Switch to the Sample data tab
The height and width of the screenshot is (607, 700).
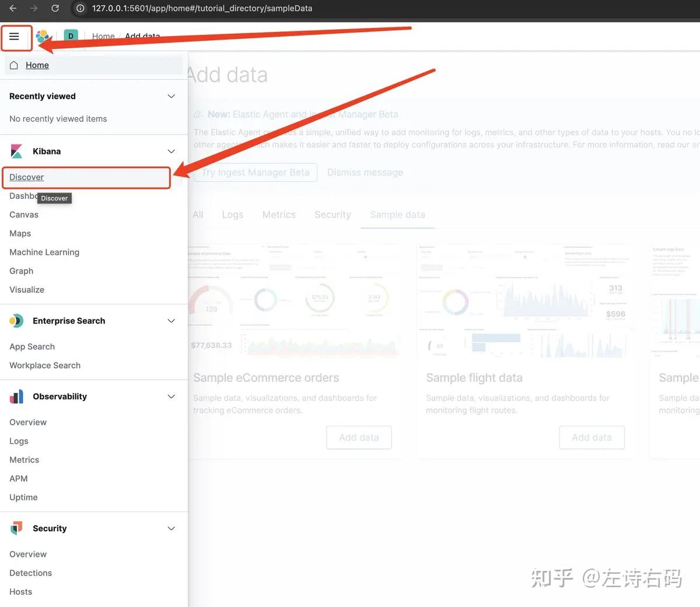click(398, 215)
